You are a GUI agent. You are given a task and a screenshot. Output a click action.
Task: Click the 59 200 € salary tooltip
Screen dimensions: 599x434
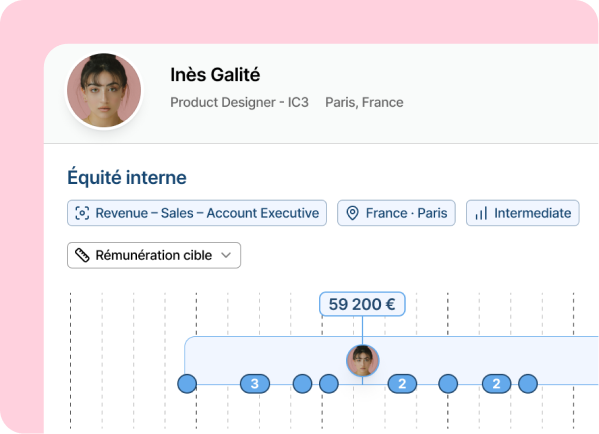[362, 304]
